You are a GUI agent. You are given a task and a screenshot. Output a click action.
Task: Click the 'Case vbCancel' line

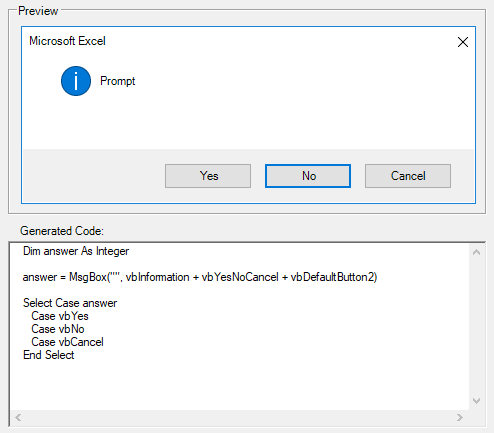pyautogui.click(x=67, y=342)
